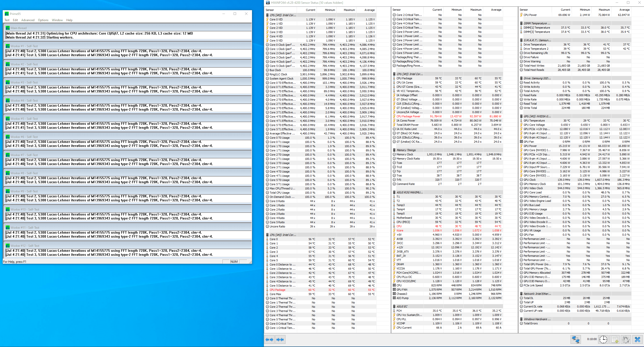Select the 'Drive Remaining Life' row
Viewport: 644px width, 347px height.
pyautogui.click(x=575, y=53)
